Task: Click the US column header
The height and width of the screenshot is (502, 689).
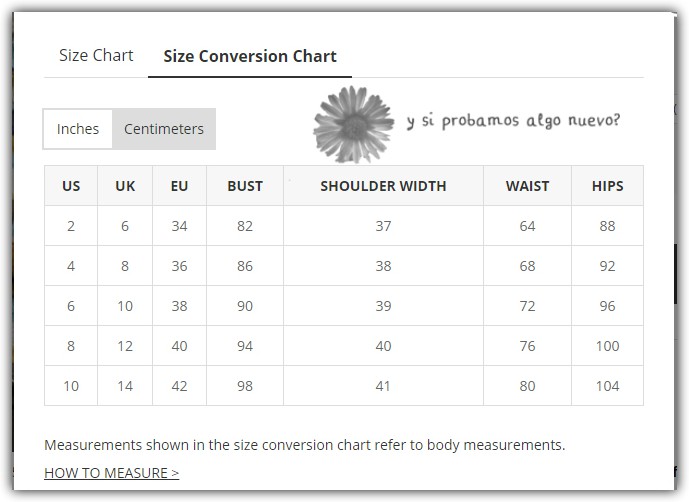Action: tap(71, 186)
